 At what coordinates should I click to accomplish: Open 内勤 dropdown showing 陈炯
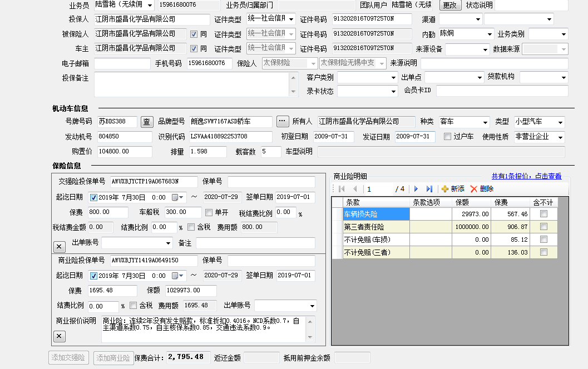click(x=490, y=34)
